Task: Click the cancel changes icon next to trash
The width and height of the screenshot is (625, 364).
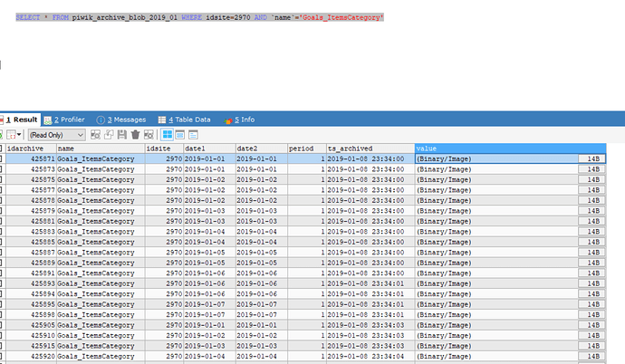Action: pos(149,135)
